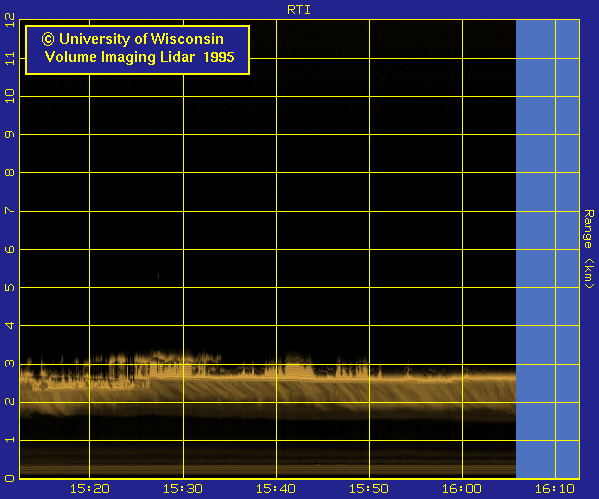Click the 5 km range axis label
Image resolution: width=599 pixels, height=499 pixels.
pyautogui.click(x=10, y=287)
